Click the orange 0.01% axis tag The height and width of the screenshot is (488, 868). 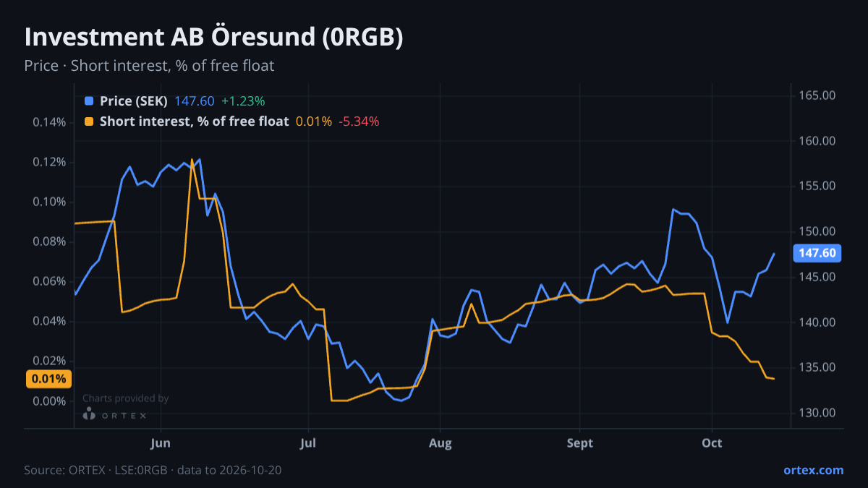48,379
